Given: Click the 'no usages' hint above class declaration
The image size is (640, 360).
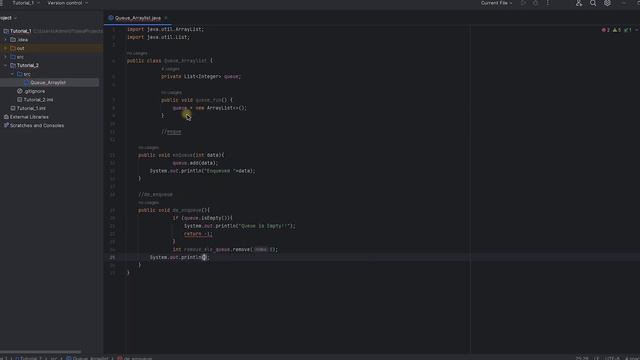Looking at the screenshot, I should click(137, 53).
